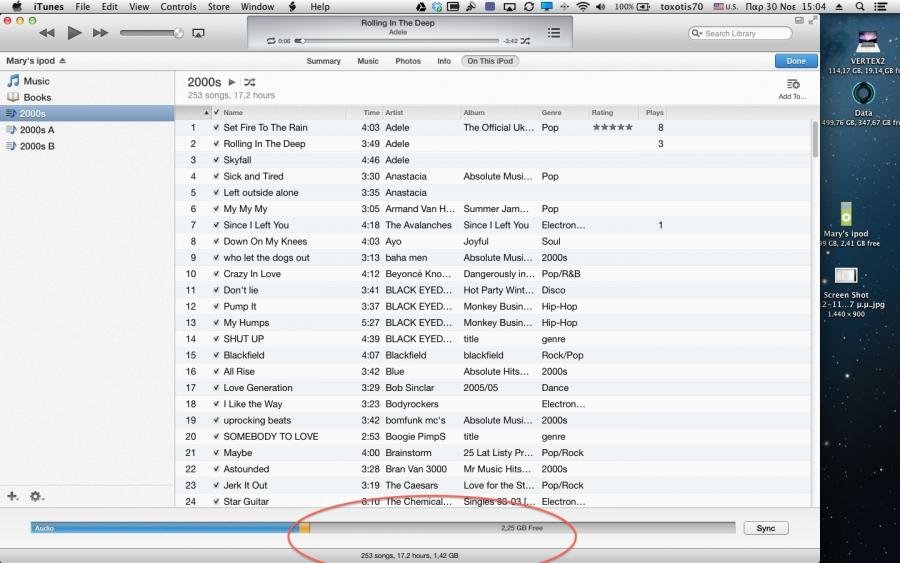The width and height of the screenshot is (900, 563).
Task: Click the Add To button
Action: (793, 89)
